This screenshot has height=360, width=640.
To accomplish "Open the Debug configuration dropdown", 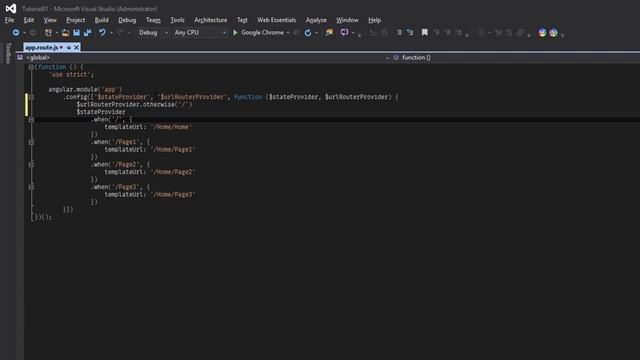I will 152,33.
